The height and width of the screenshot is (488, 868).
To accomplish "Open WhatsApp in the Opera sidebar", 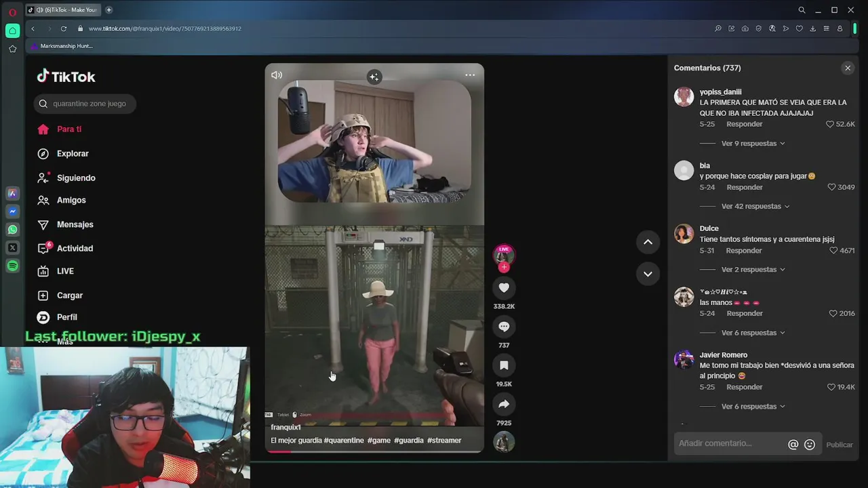I will click(12, 230).
